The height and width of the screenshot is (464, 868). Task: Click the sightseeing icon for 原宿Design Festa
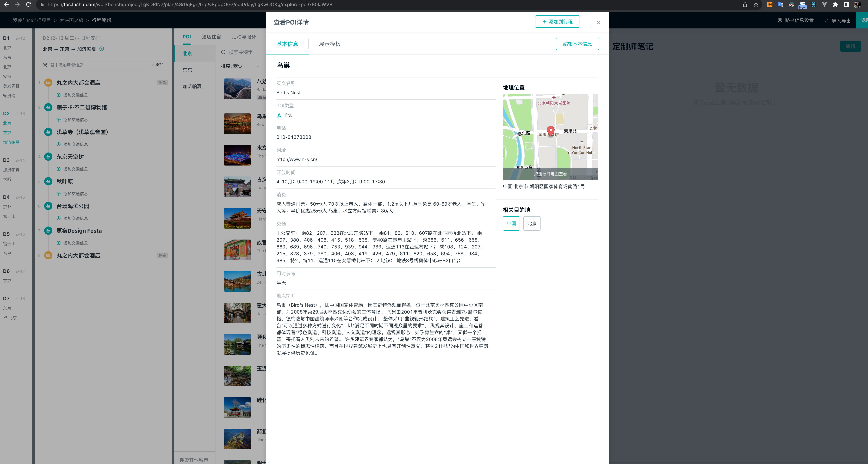point(48,231)
